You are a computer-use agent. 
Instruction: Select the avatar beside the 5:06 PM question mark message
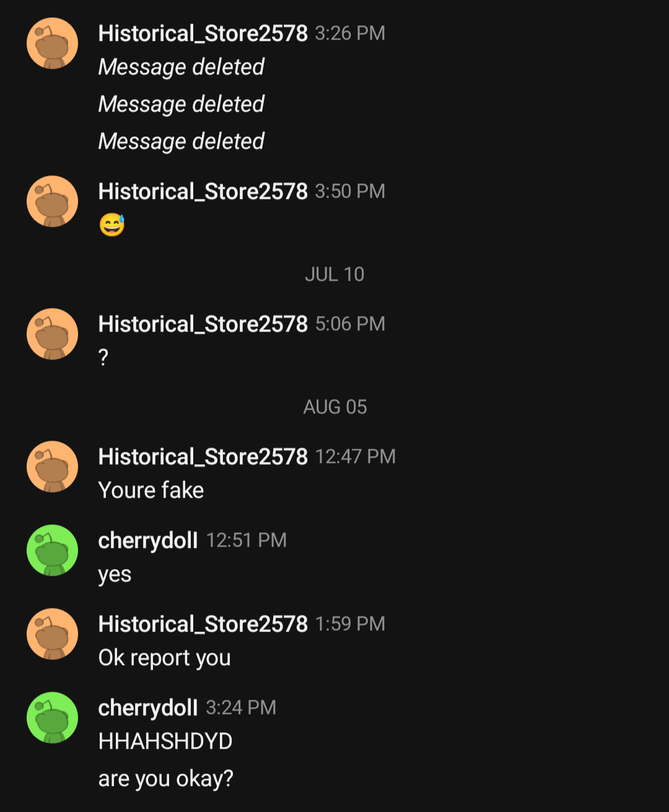coord(53,334)
